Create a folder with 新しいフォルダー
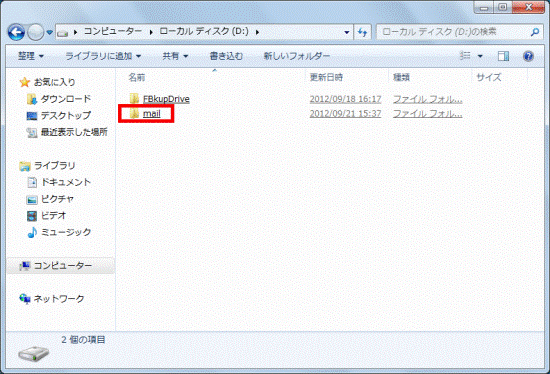550x374 pixels. [x=297, y=56]
